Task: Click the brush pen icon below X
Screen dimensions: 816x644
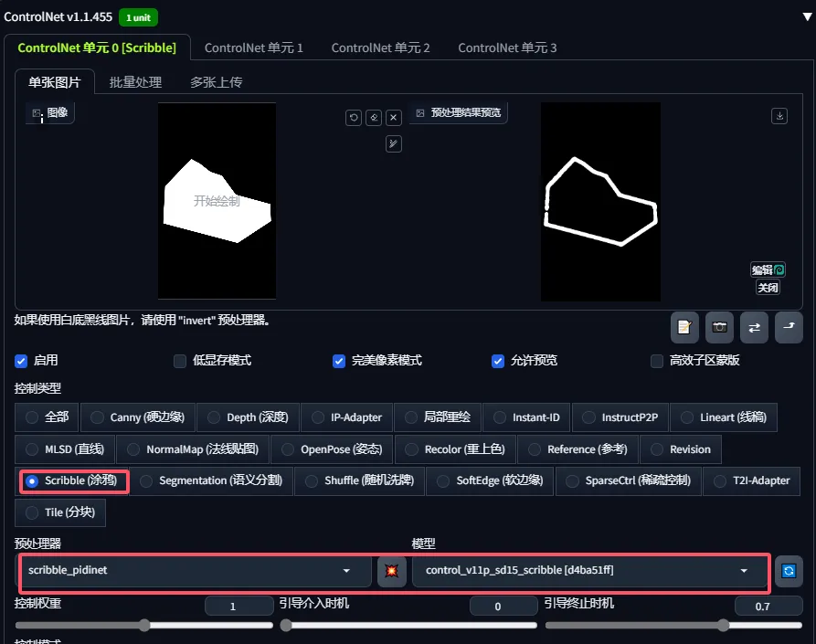Action: click(394, 143)
